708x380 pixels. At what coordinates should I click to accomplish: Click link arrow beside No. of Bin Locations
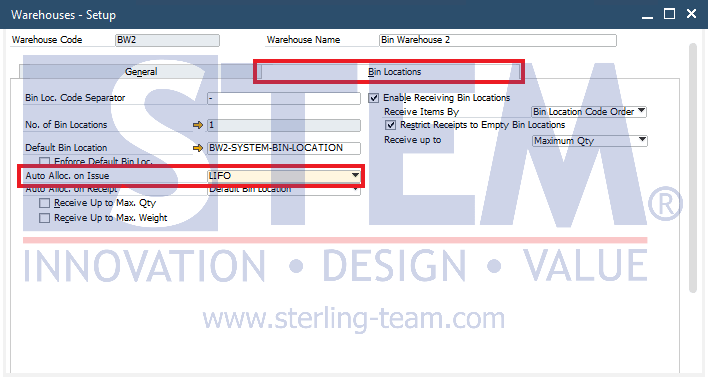coord(198,125)
